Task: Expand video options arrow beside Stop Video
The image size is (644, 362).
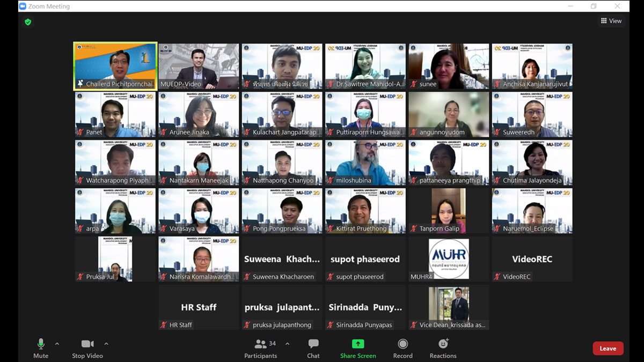Action: [106, 344]
